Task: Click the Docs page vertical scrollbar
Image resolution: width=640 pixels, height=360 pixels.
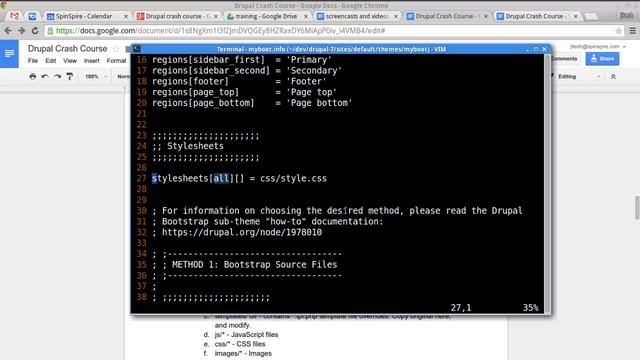Action: [x=637, y=208]
